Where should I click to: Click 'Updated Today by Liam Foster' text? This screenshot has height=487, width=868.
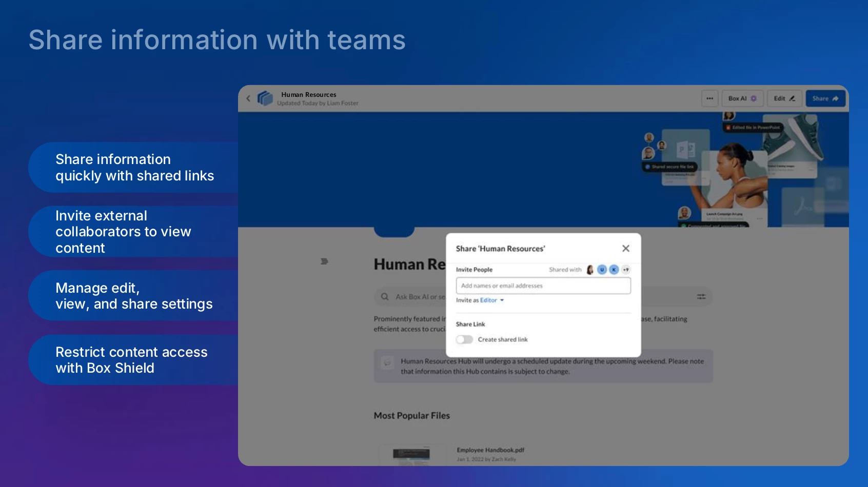tap(318, 104)
